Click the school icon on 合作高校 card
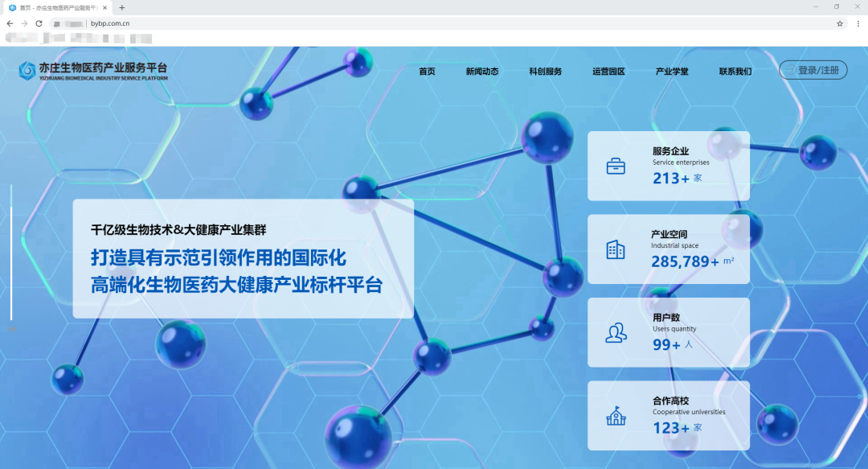 point(616,416)
